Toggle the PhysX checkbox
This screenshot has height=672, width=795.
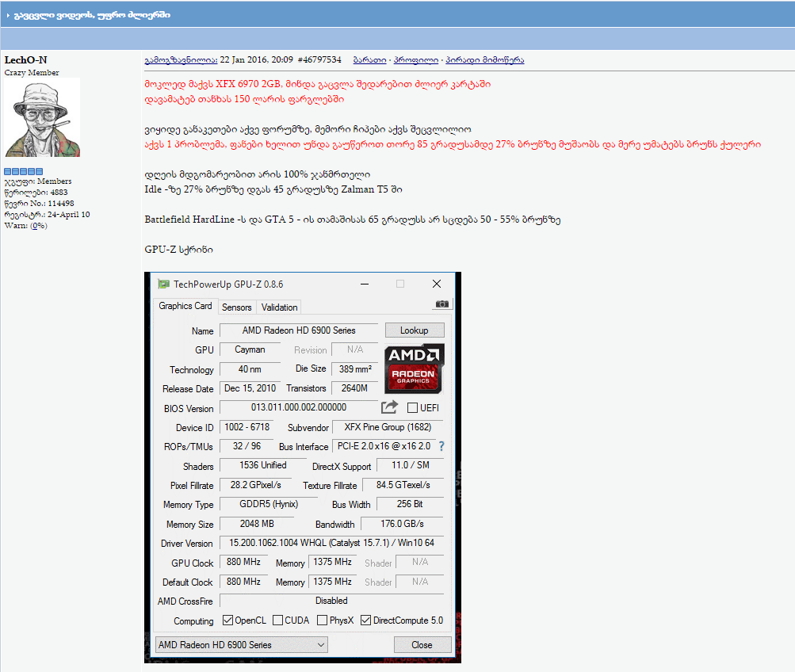click(x=322, y=620)
